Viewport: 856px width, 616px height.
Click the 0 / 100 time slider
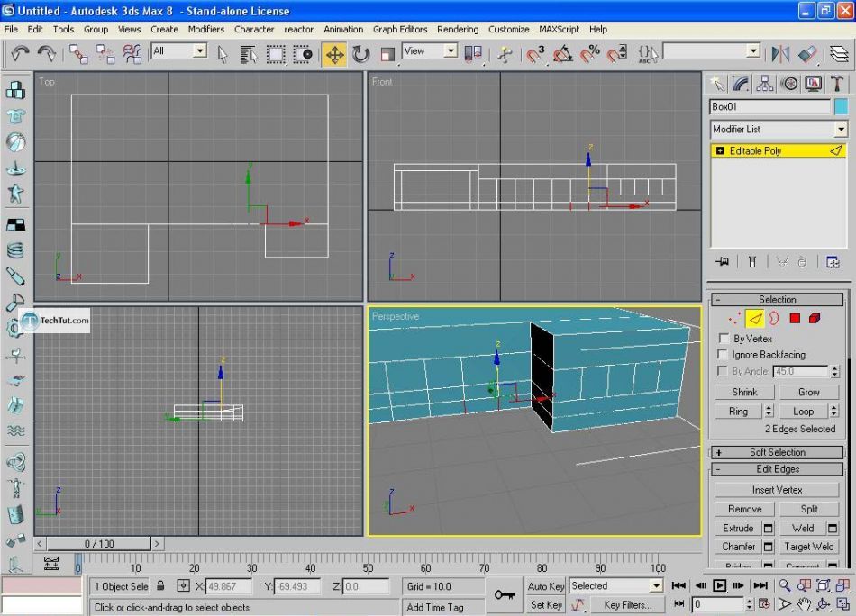pyautogui.click(x=99, y=544)
